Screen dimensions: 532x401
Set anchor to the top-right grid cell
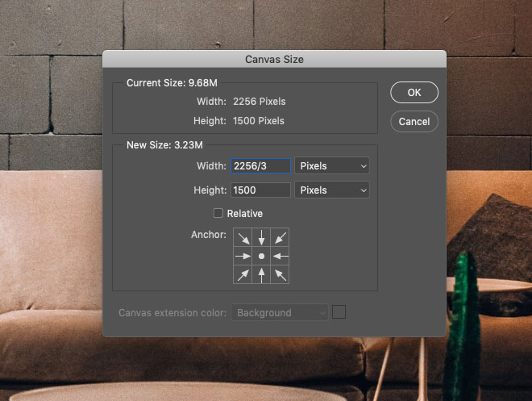tap(280, 237)
